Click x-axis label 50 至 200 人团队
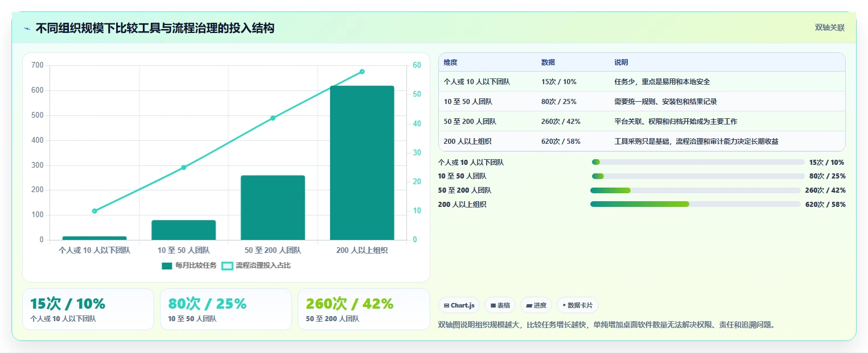 [x=273, y=250]
